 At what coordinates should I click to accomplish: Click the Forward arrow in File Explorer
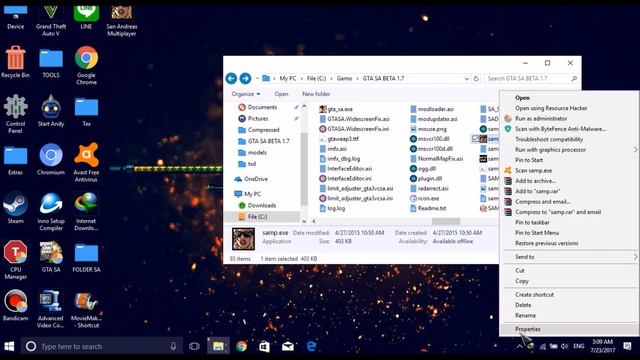(245, 78)
